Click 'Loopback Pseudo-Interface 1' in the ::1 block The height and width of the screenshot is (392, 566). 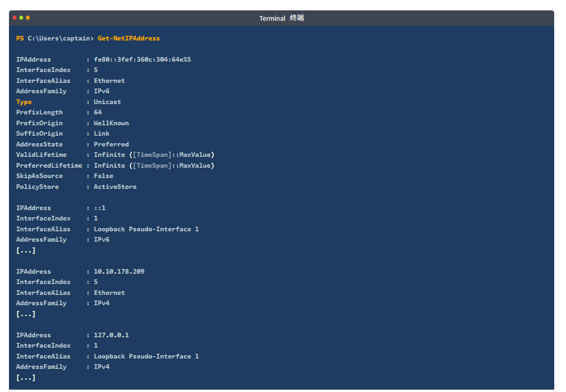146,229
